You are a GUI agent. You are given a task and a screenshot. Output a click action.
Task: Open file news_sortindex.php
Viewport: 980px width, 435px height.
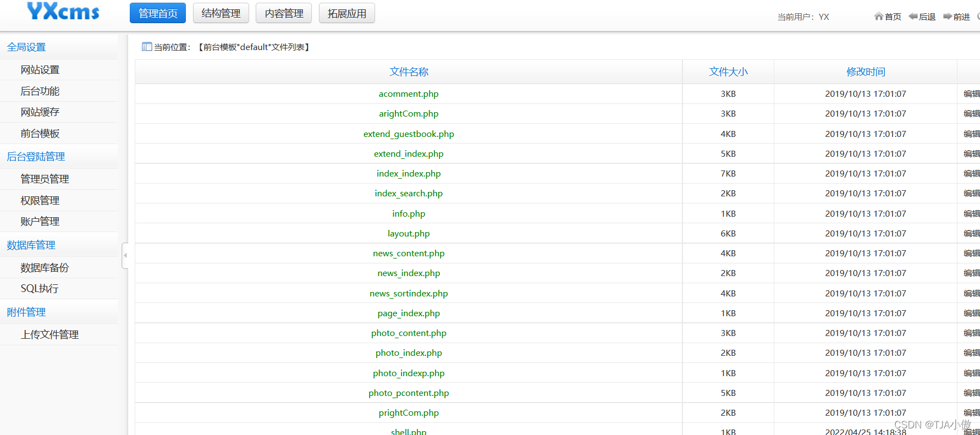[x=409, y=294]
